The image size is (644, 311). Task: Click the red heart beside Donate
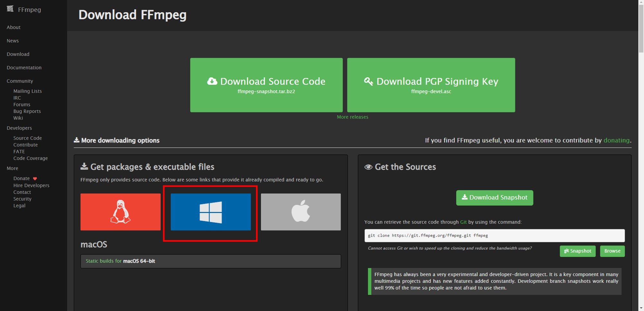(35, 179)
